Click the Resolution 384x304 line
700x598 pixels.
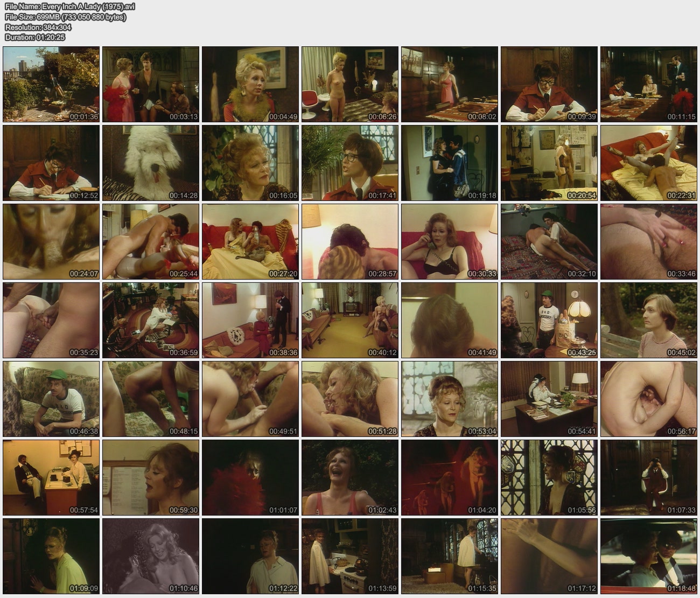tap(38, 27)
